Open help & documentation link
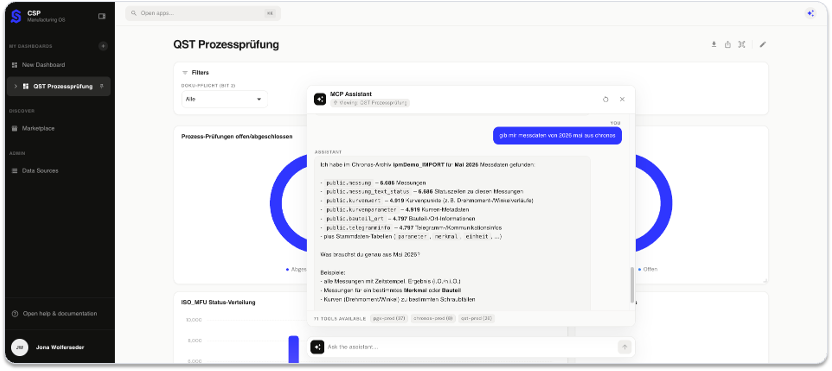The image size is (832, 371). (x=55, y=314)
